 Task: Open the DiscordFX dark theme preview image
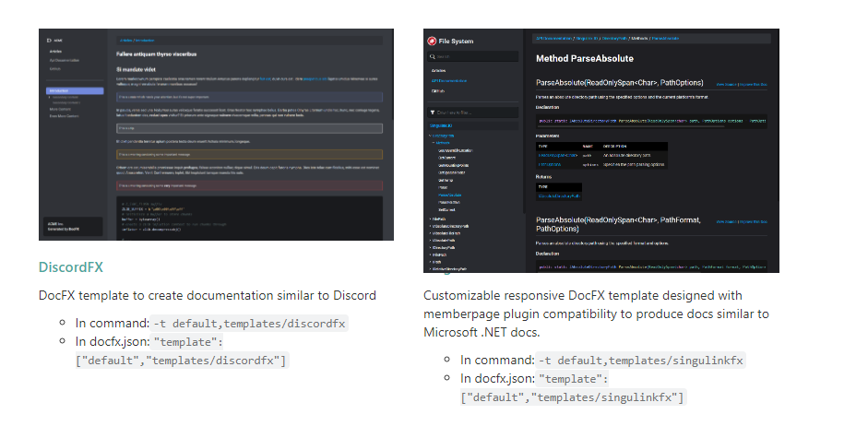point(216,135)
